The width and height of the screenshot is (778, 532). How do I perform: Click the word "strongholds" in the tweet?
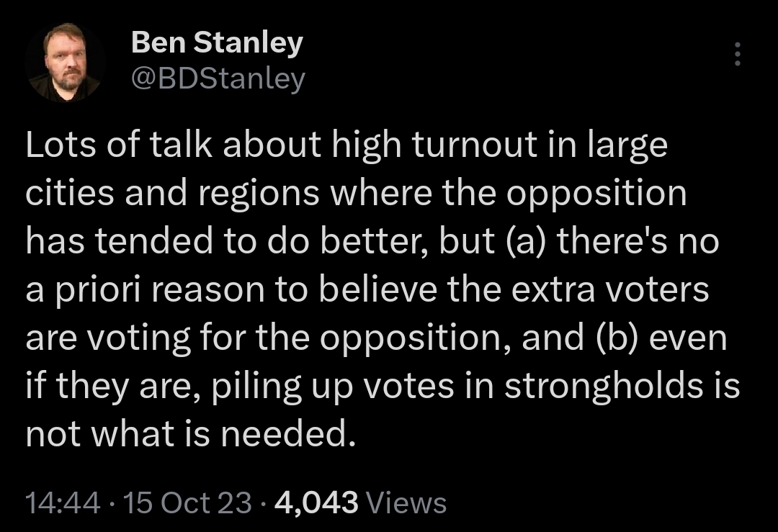(603, 387)
